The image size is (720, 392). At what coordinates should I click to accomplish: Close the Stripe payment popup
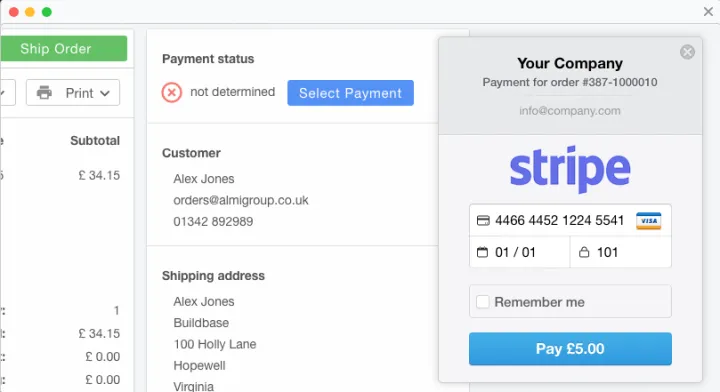[x=687, y=52]
